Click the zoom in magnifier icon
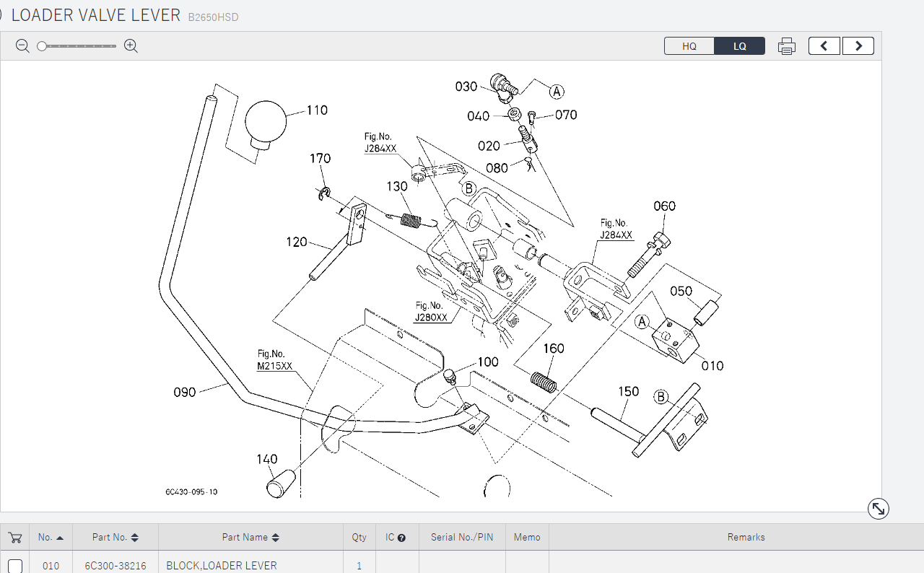The image size is (924, 573). coord(131,46)
